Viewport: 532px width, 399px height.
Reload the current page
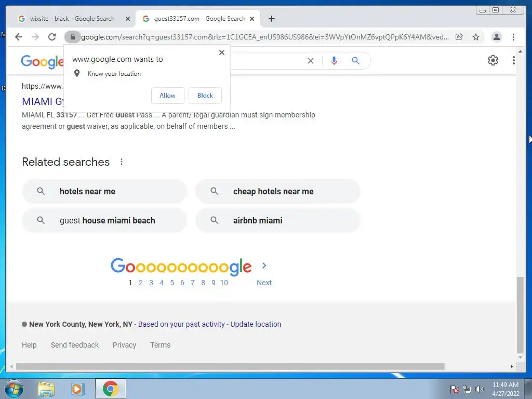(x=52, y=37)
